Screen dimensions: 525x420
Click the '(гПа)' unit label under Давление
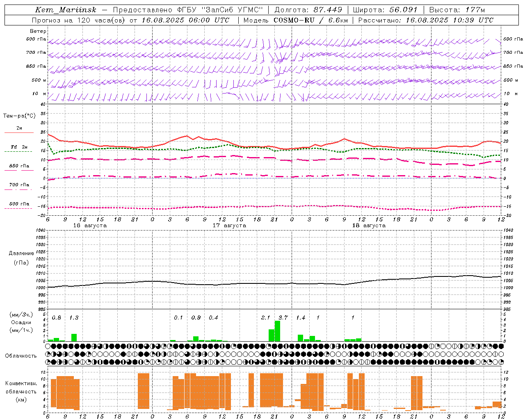pyautogui.click(x=21, y=263)
